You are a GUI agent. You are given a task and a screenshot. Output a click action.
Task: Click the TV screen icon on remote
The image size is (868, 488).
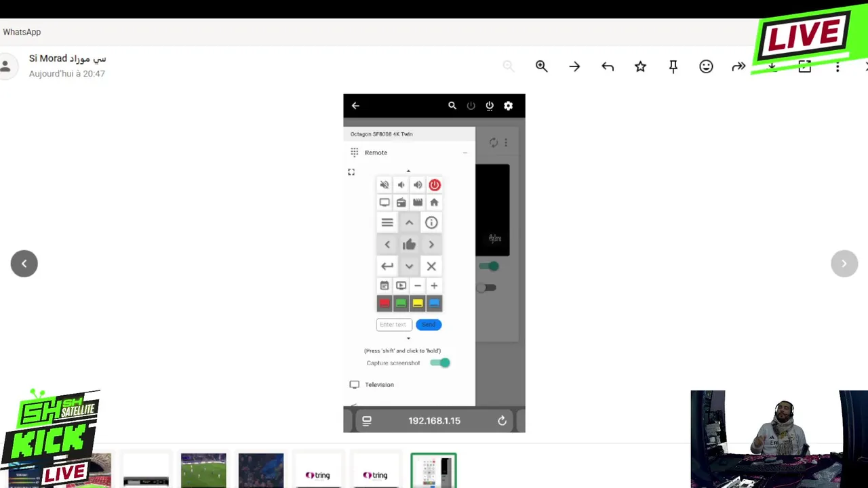coord(384,202)
